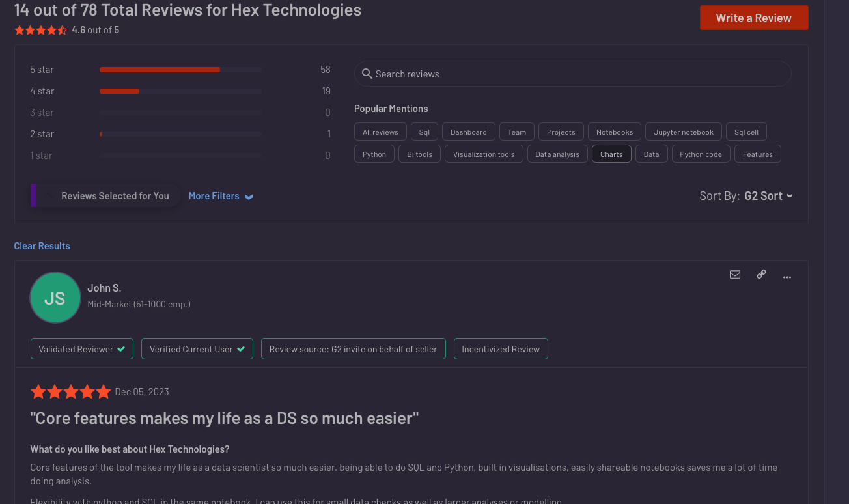Image resolution: width=849 pixels, height=504 pixels.
Task: Filter by the 4 star rating bar
Action: pyautogui.click(x=180, y=91)
